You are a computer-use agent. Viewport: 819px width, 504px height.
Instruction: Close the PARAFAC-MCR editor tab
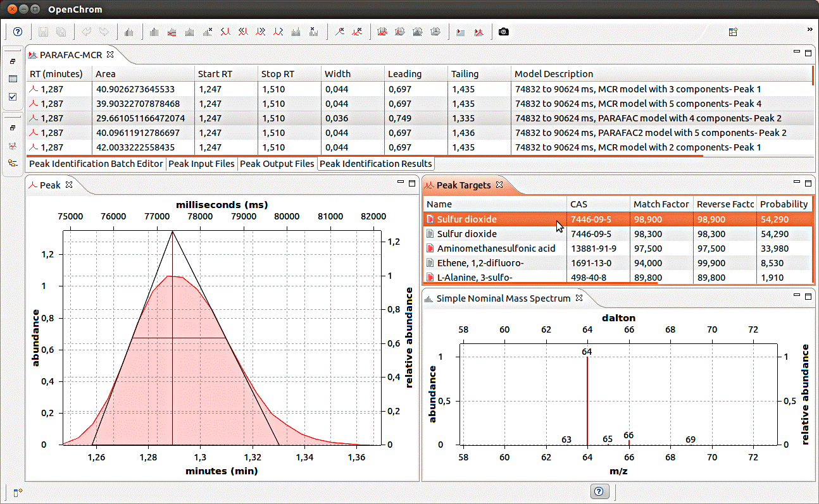[109, 54]
